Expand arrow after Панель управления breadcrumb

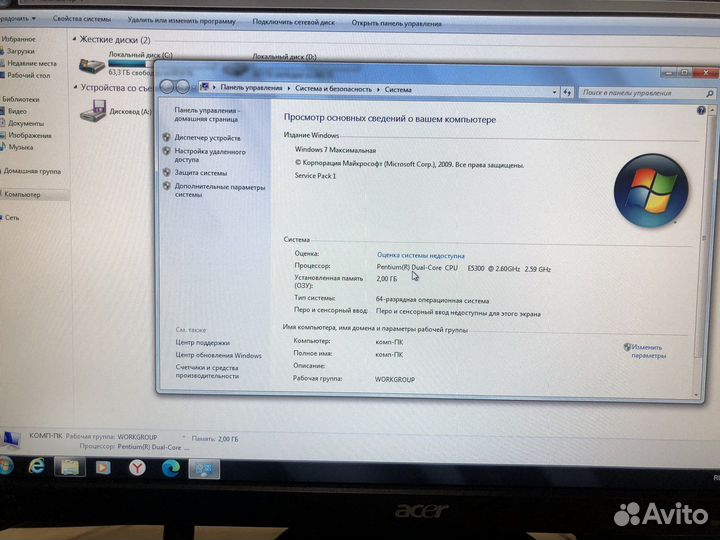pos(289,88)
